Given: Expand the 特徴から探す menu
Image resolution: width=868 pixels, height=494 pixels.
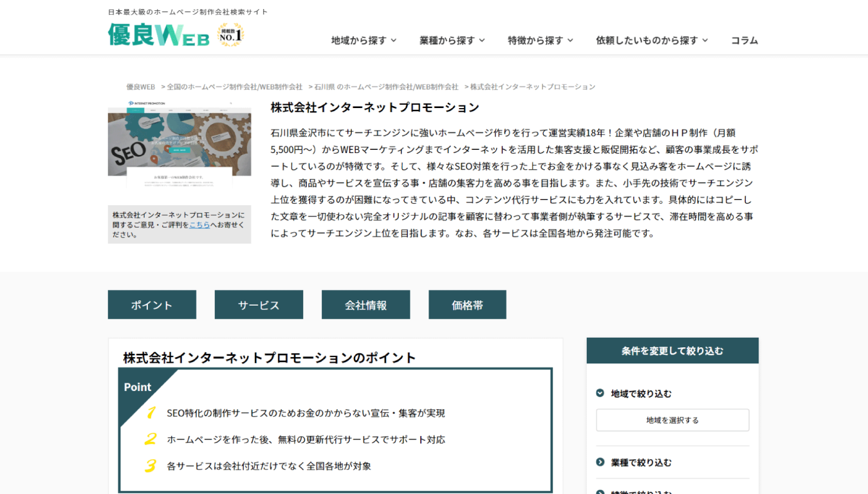Looking at the screenshot, I should point(540,40).
